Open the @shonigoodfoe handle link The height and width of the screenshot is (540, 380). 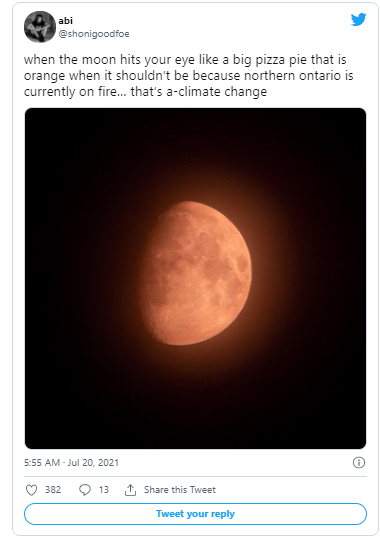[94, 34]
